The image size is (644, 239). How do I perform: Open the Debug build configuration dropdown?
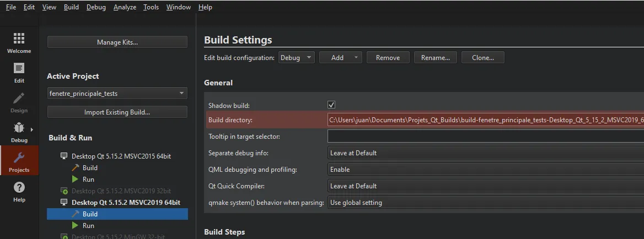pos(296,57)
